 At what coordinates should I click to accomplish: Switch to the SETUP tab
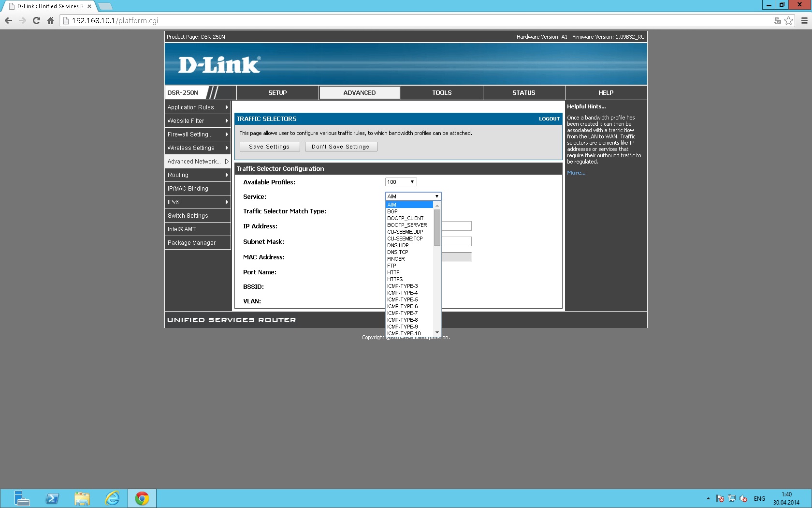pyautogui.click(x=277, y=92)
